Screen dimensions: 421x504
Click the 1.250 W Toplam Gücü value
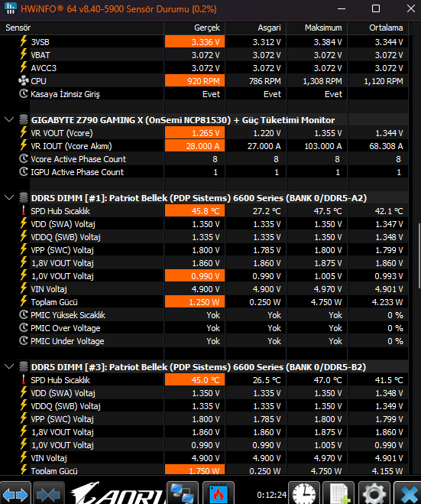(x=195, y=302)
